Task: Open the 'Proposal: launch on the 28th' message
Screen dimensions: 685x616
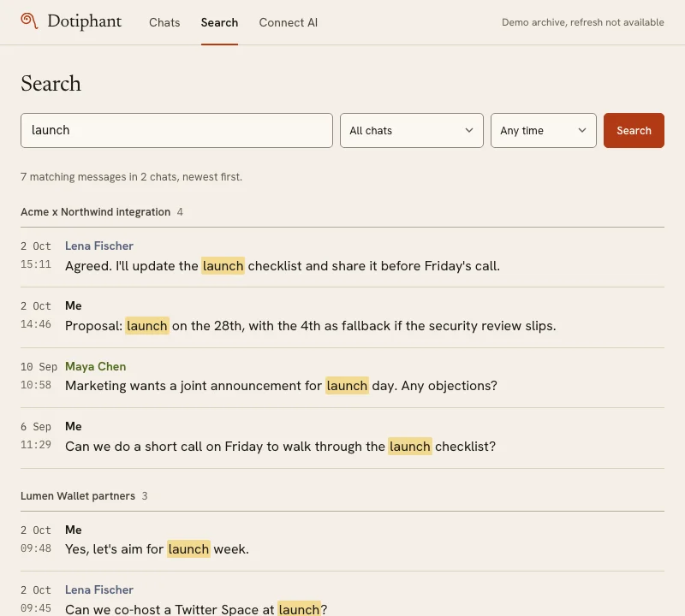Action: [342, 317]
